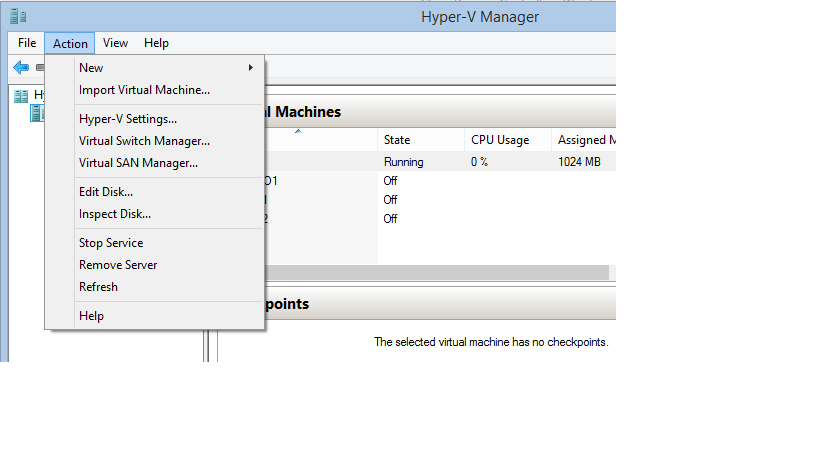819x460 pixels.
Task: Select the Hyper-V Manager tree root icon
Action: [x=21, y=96]
